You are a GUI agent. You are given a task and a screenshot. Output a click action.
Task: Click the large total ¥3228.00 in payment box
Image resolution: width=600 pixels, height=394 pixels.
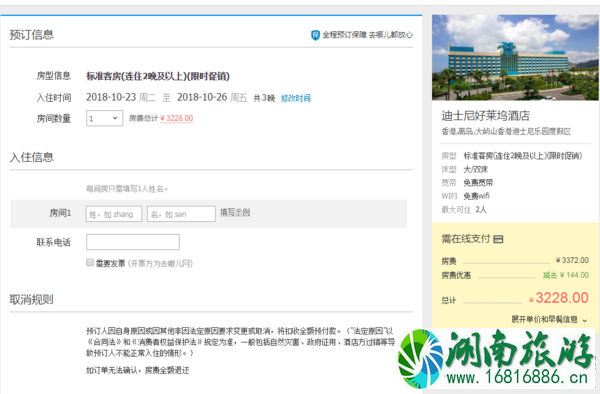(x=559, y=298)
